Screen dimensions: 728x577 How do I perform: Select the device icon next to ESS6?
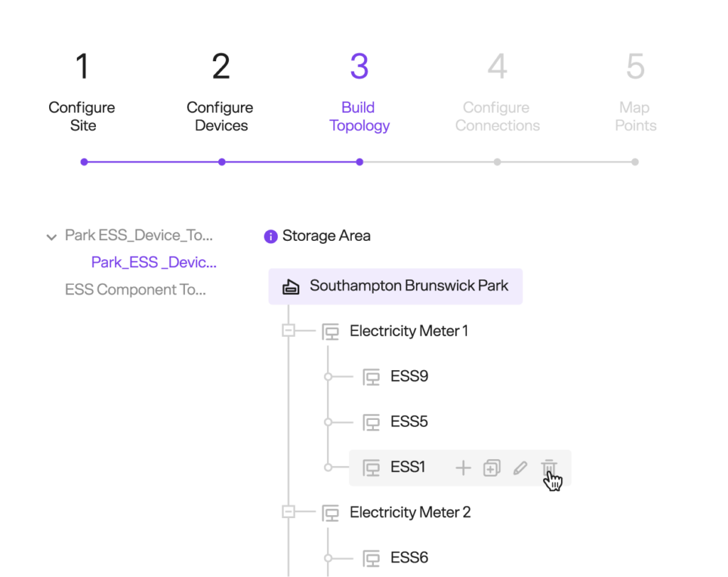(x=370, y=558)
